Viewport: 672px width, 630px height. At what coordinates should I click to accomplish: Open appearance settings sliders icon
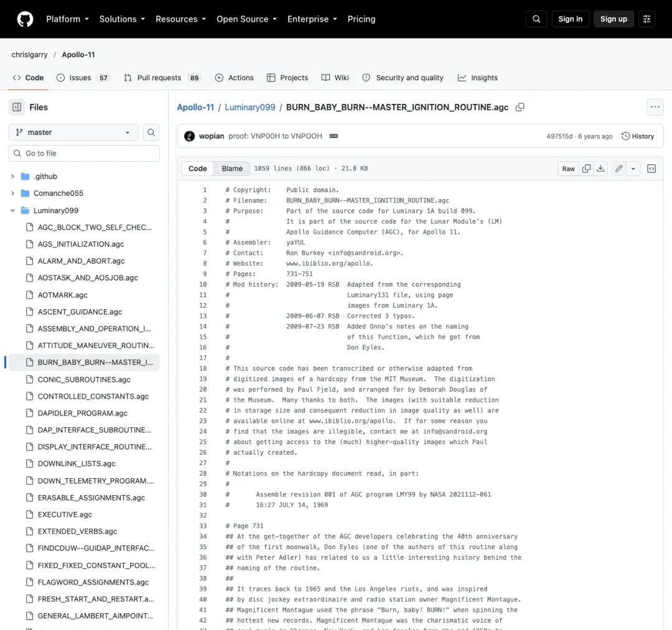[x=646, y=19]
